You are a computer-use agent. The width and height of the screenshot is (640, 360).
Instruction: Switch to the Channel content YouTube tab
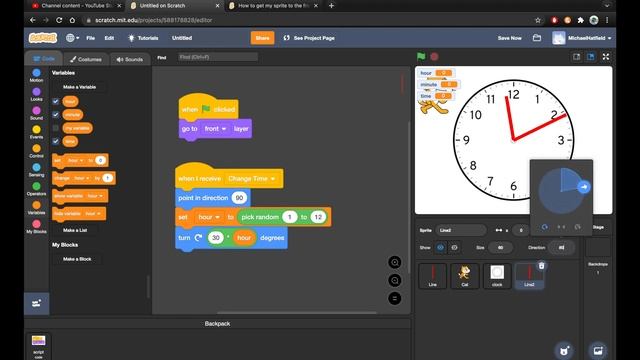pyautogui.click(x=76, y=6)
